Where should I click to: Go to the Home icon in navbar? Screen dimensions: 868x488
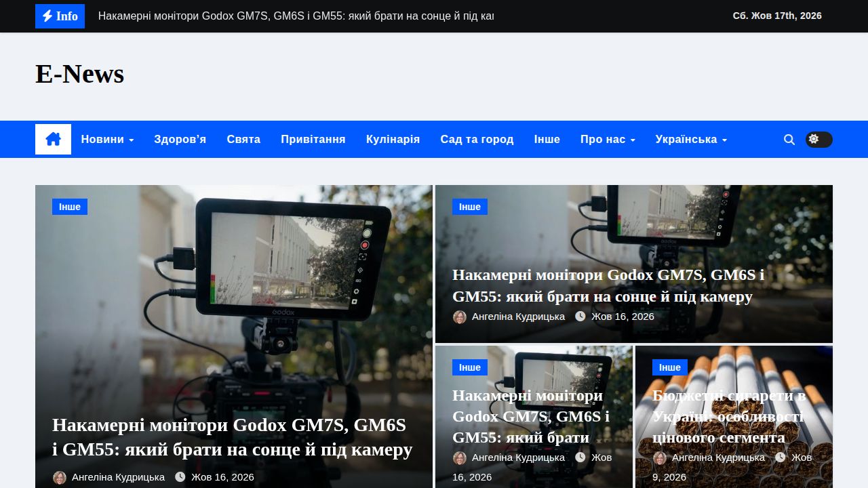[x=53, y=139]
